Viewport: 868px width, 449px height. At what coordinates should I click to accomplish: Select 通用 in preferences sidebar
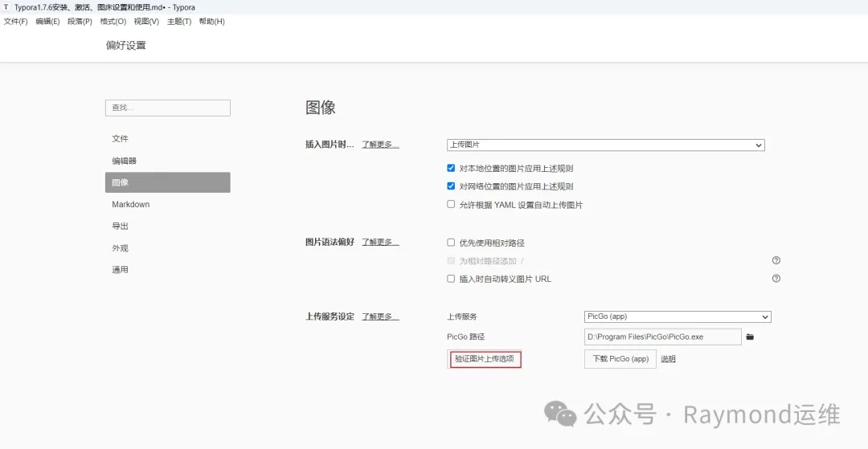click(x=168, y=270)
